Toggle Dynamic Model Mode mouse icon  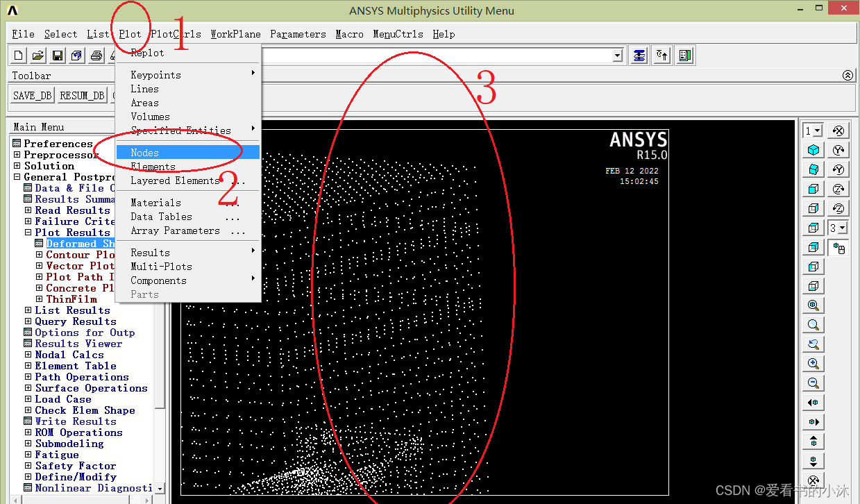pos(838,248)
